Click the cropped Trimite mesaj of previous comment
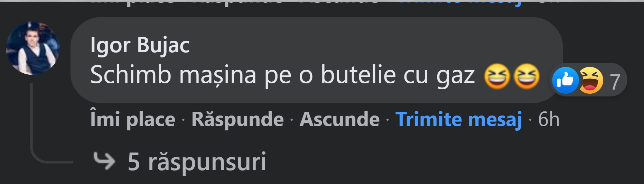 458,3
